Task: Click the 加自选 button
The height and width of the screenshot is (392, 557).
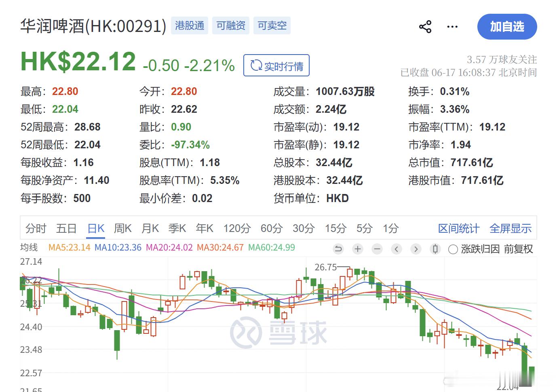Action: pos(507,27)
